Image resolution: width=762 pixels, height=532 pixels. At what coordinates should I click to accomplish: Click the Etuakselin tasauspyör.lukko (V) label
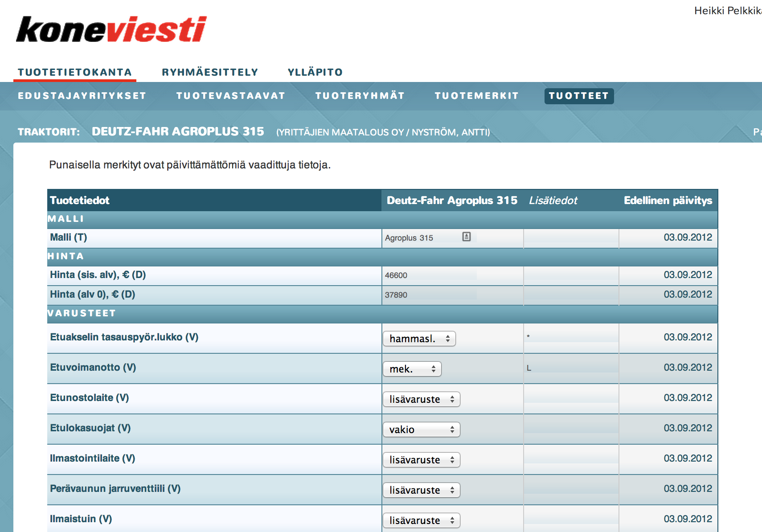(x=124, y=337)
